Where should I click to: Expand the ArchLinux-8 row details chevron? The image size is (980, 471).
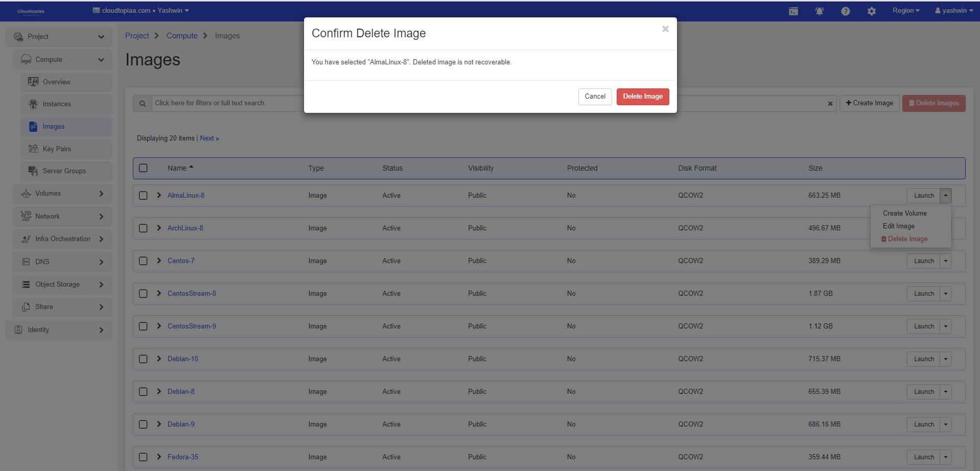tap(159, 228)
